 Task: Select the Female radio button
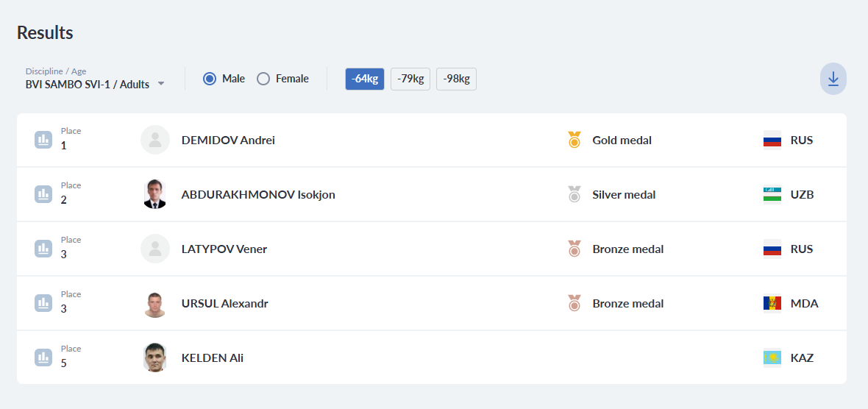[263, 79]
